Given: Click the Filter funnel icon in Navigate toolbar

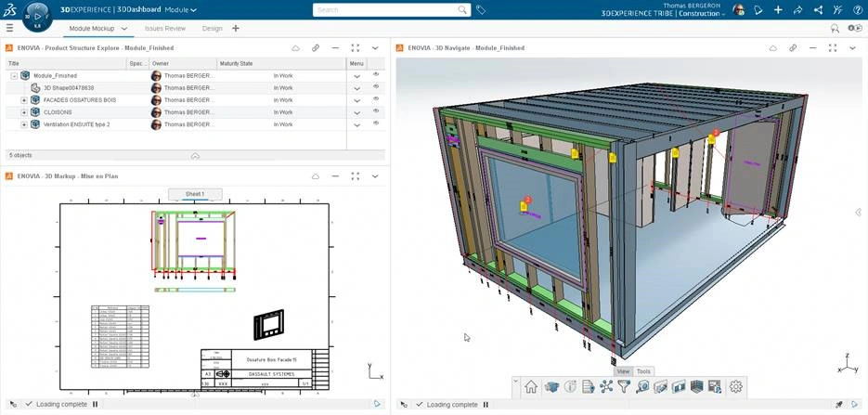Looking at the screenshot, I should click(624, 387).
